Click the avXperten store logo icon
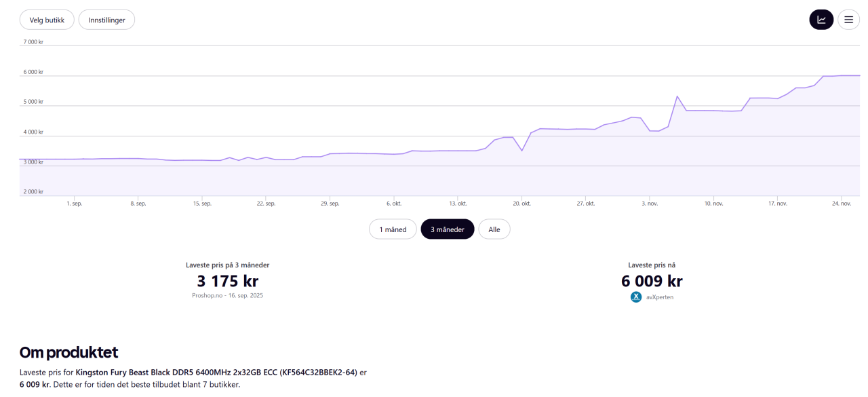Image resolution: width=868 pixels, height=397 pixels. coord(636,297)
